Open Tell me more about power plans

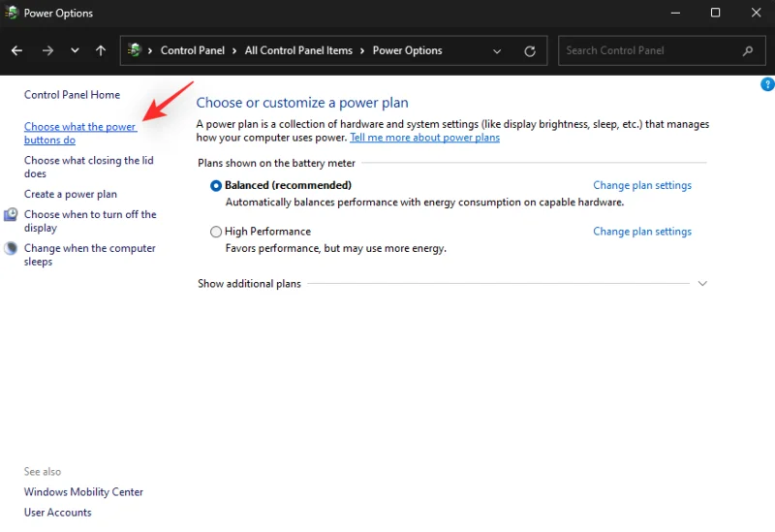424,138
